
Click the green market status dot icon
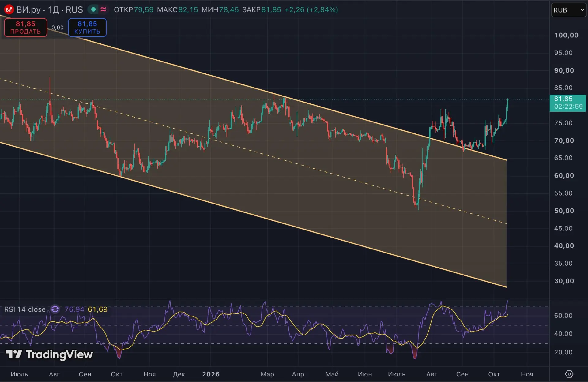[x=93, y=9]
